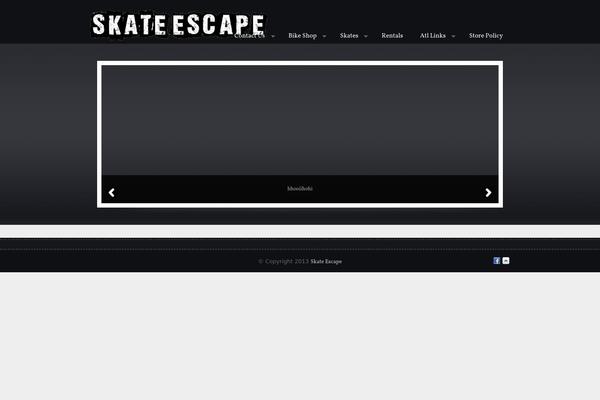Open the Atl Links menu
The height and width of the screenshot is (400, 600).
tap(433, 36)
